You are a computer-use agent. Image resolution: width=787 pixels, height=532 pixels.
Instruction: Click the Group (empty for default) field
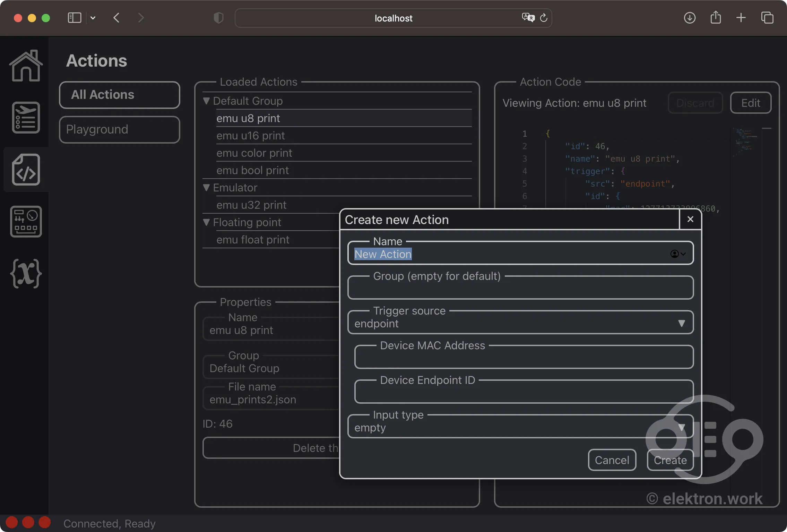pos(520,289)
